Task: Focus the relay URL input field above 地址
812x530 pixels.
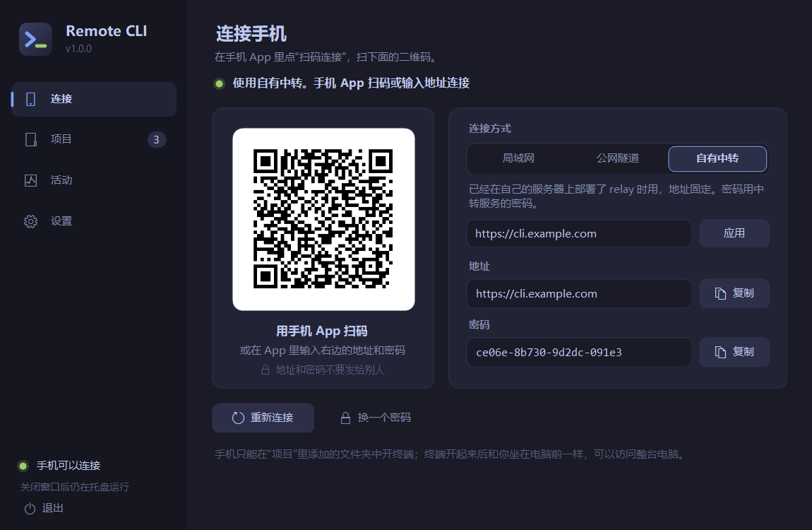Action: [579, 234]
